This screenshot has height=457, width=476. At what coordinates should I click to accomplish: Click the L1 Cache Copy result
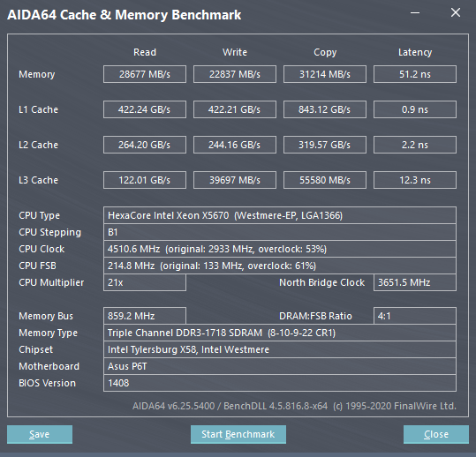click(325, 109)
